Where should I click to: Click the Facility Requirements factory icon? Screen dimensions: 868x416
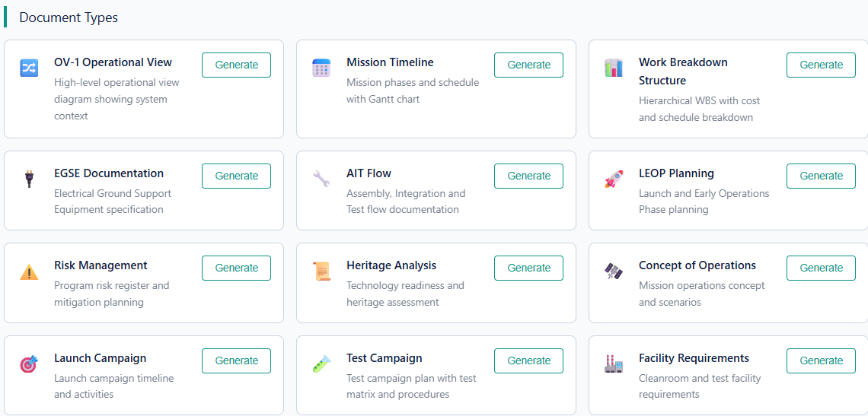(614, 364)
